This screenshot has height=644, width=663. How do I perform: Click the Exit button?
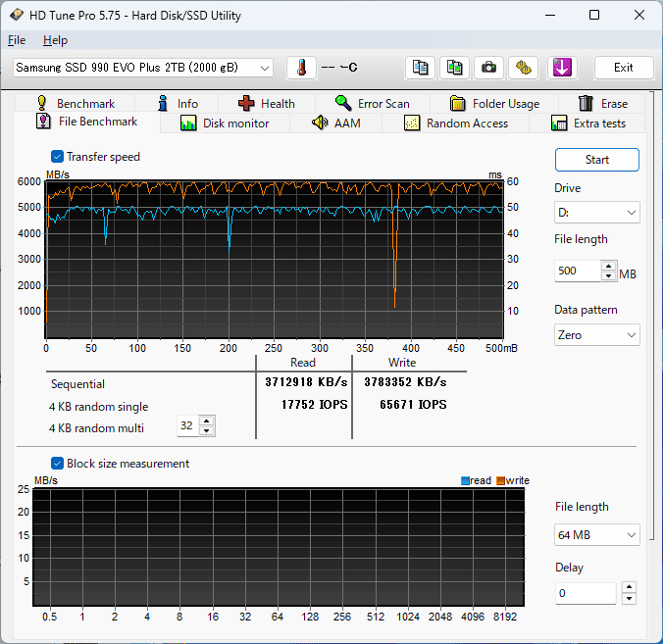(623, 68)
